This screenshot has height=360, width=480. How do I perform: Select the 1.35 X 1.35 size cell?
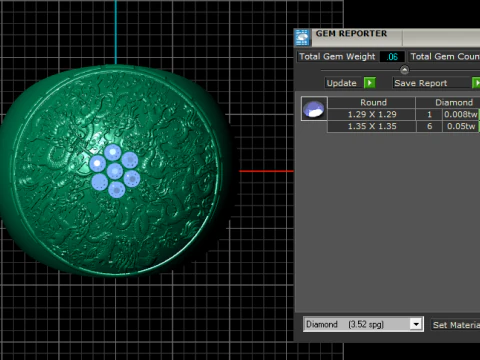[372, 126]
